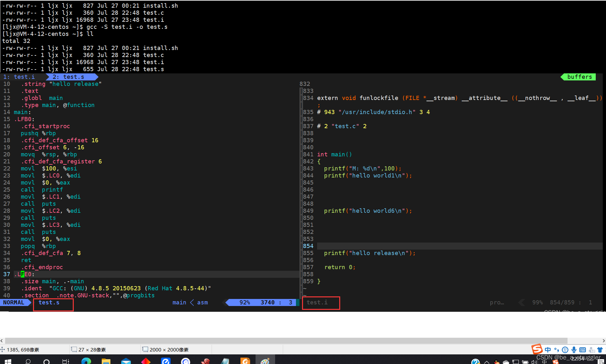
Task: Launch Microsoft Edge from taskbar
Action: point(86,361)
